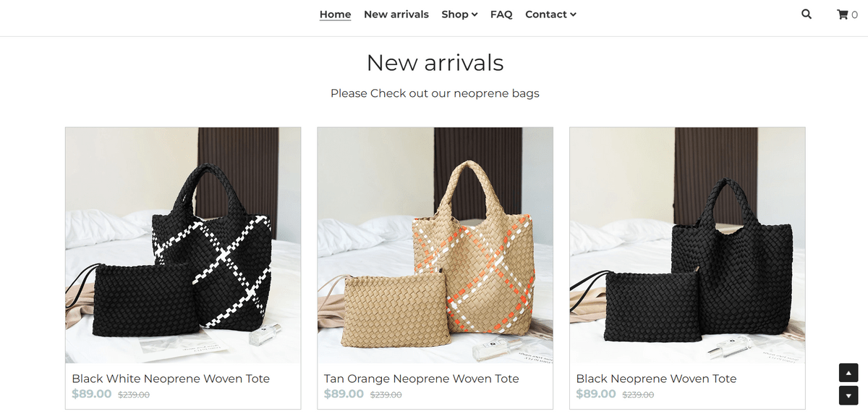Open Black Neoprene Woven Tote title link
Screen dimensions: 868x414
tap(656, 379)
